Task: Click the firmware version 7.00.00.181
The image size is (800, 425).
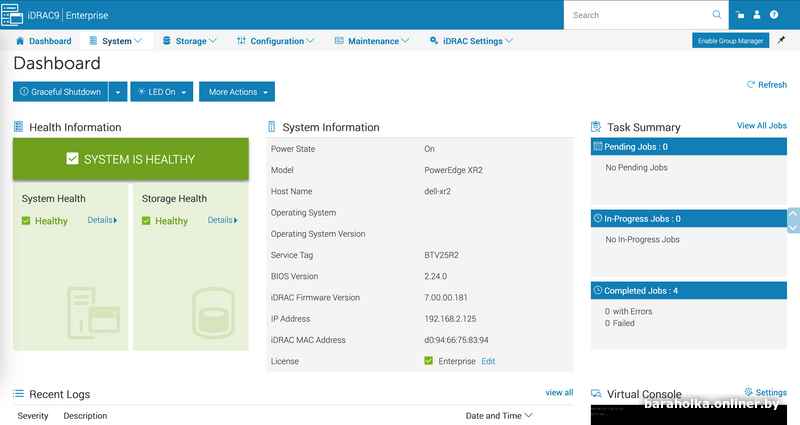Action: 446,297
